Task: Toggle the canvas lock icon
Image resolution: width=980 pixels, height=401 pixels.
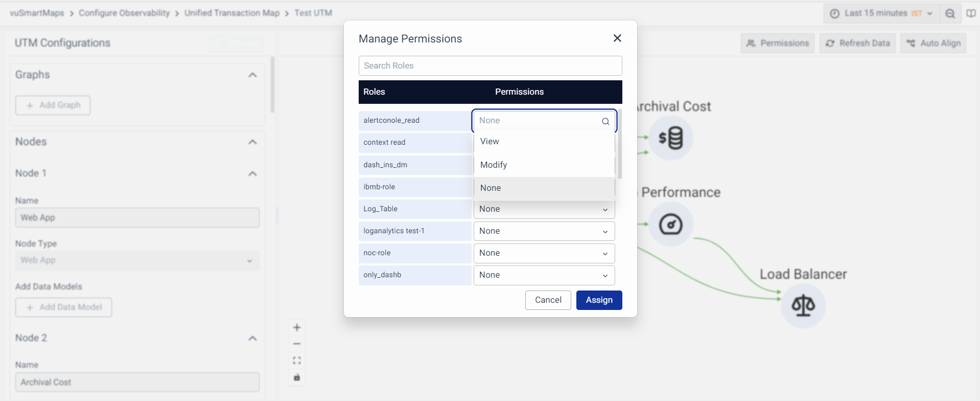Action: tap(297, 377)
